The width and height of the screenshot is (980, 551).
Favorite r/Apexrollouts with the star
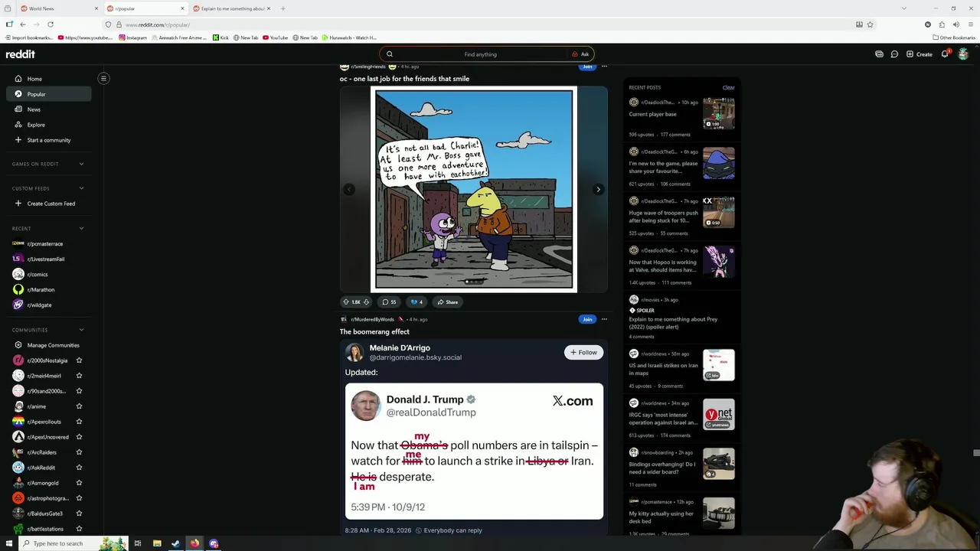click(x=79, y=422)
